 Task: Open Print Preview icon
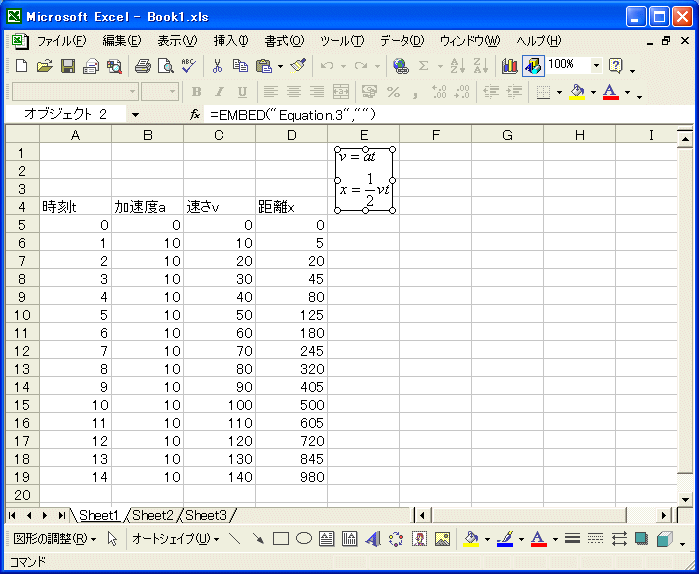coord(166,66)
